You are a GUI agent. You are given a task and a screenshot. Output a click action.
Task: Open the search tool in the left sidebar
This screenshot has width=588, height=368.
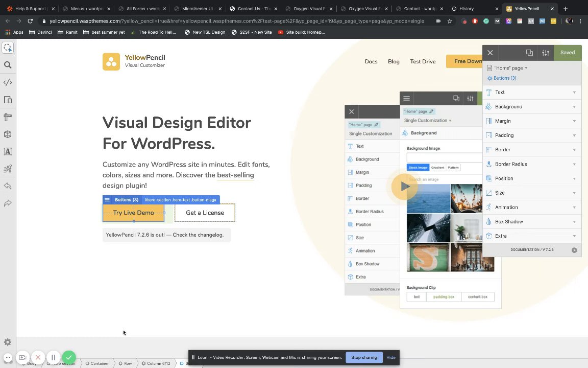coord(8,65)
